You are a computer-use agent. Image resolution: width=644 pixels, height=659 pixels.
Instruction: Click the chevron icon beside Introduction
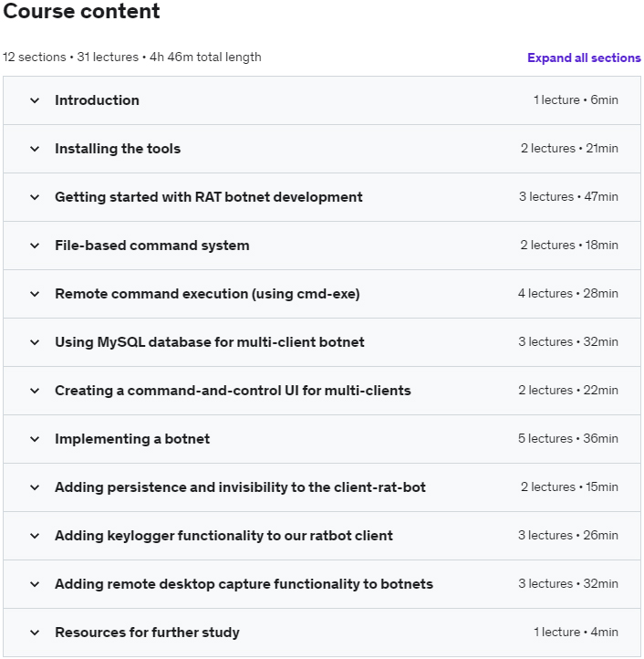(x=35, y=100)
